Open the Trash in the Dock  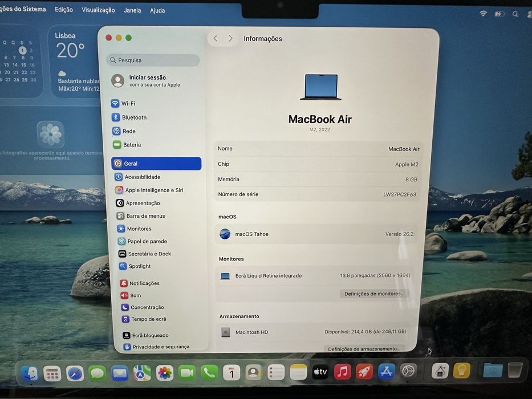coord(515,370)
